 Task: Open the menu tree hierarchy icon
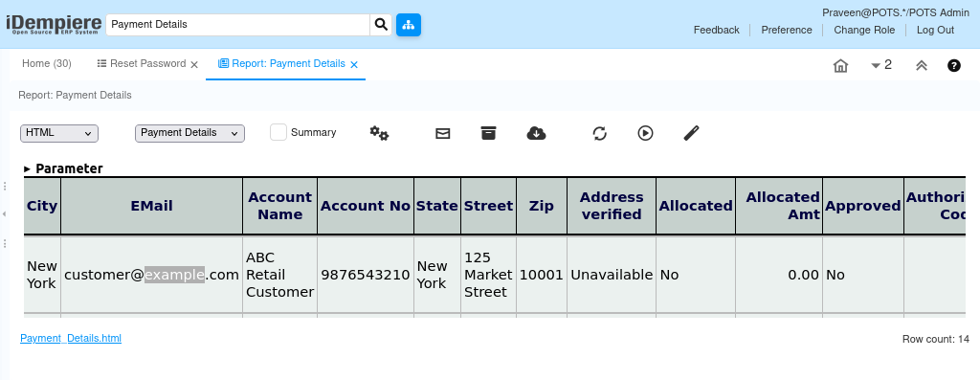coord(409,25)
